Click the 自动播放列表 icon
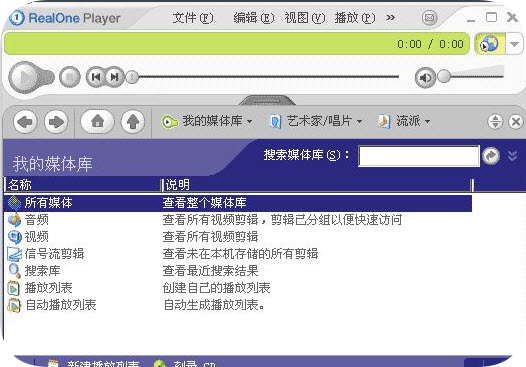The image size is (526, 367). click(14, 305)
